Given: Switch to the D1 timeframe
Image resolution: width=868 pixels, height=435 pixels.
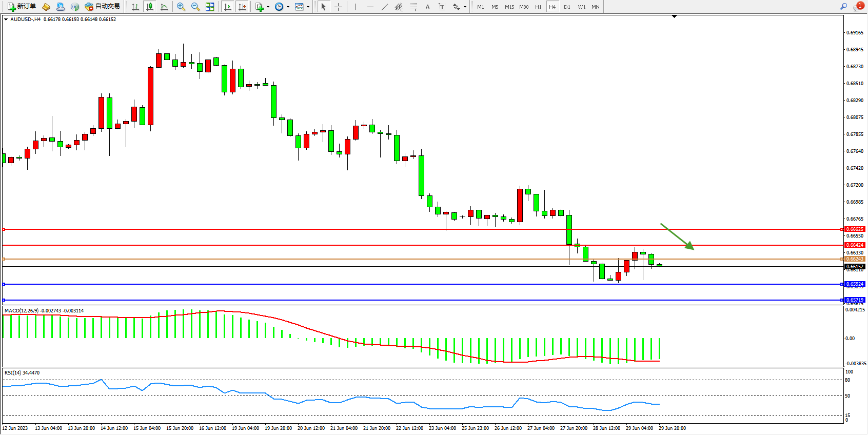Looking at the screenshot, I should 567,7.
